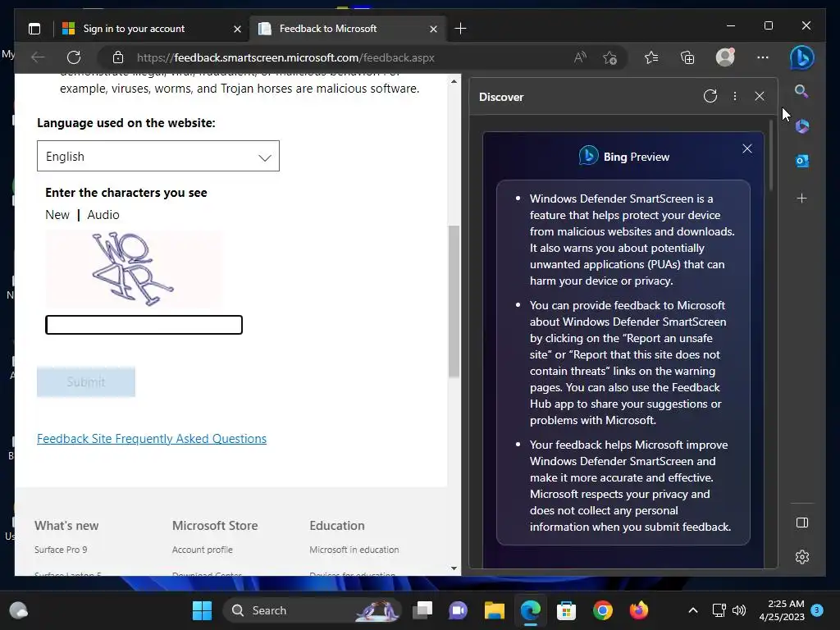Viewport: 840px width, 630px height.
Task: Close the Feedback to Microsoft tab
Action: tap(433, 29)
